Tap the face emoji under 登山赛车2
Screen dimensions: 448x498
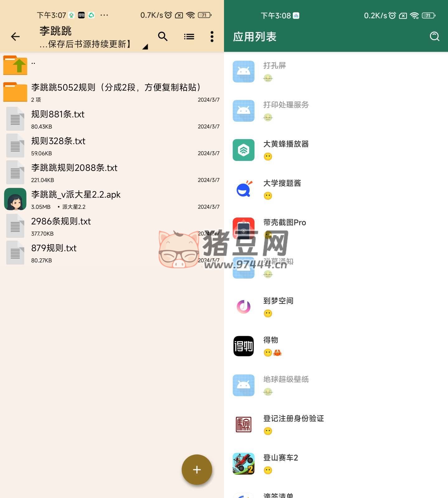point(268,470)
